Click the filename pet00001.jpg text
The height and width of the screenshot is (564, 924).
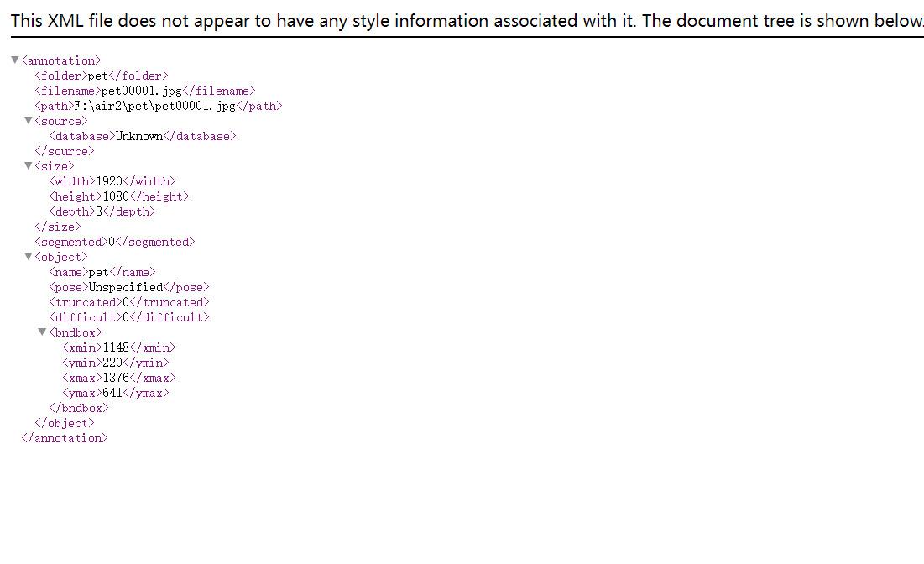click(x=142, y=91)
